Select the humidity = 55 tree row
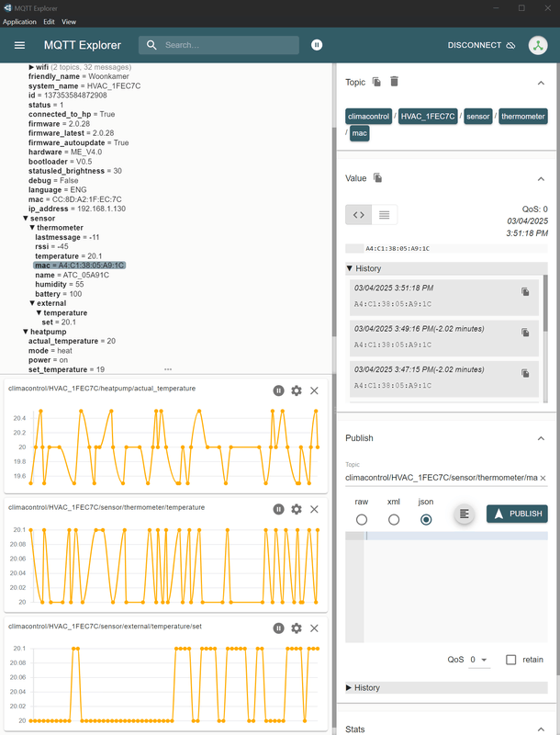The width and height of the screenshot is (560, 735). pos(60,285)
